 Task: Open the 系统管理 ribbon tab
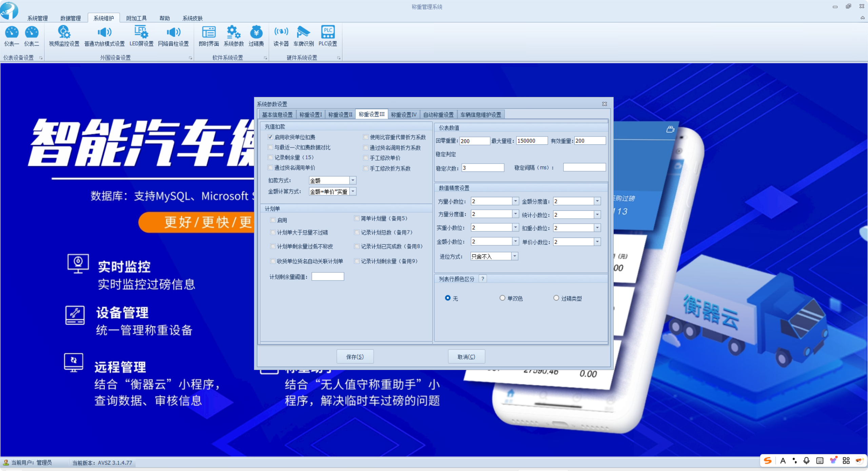[x=38, y=18]
